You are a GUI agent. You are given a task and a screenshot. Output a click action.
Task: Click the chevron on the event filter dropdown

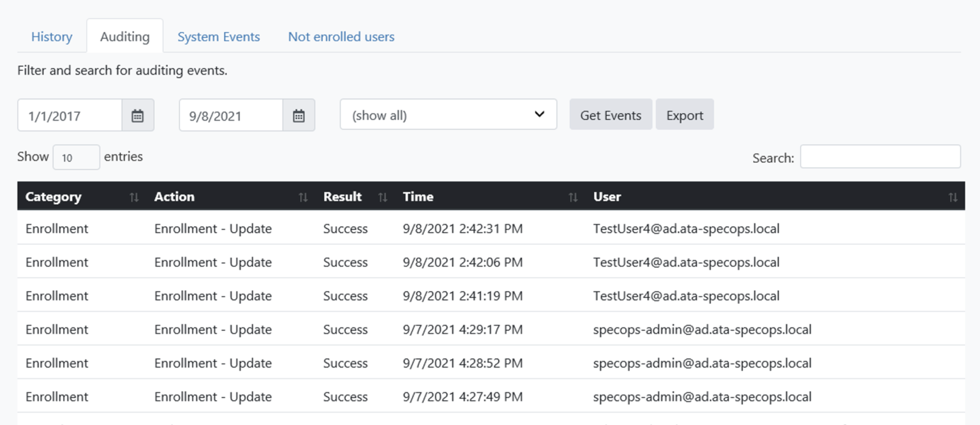click(x=539, y=114)
